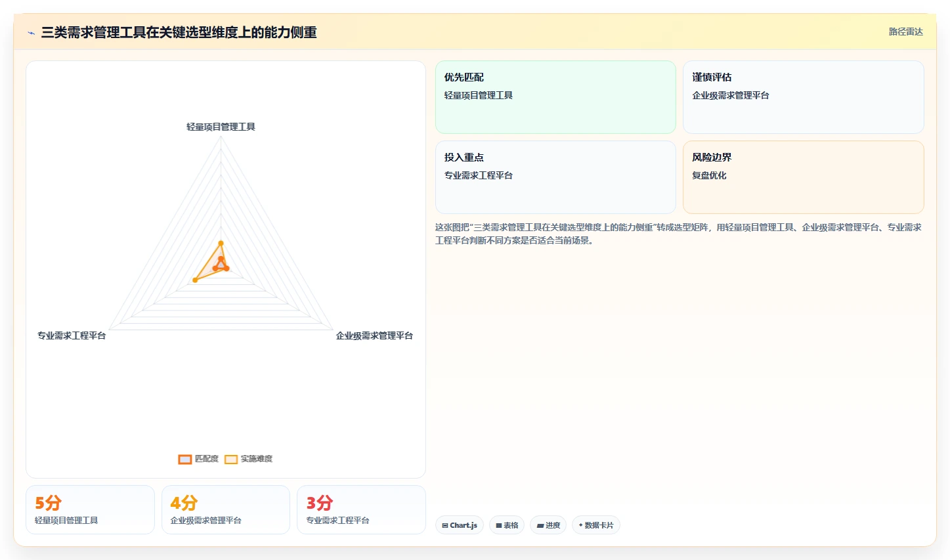Click the 数据卡片 tag
The image size is (950, 560).
(596, 525)
